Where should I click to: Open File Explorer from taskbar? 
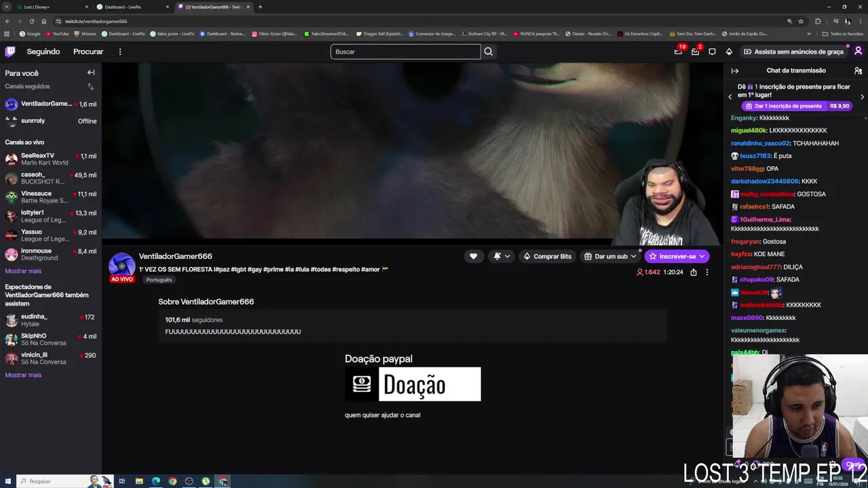click(139, 481)
